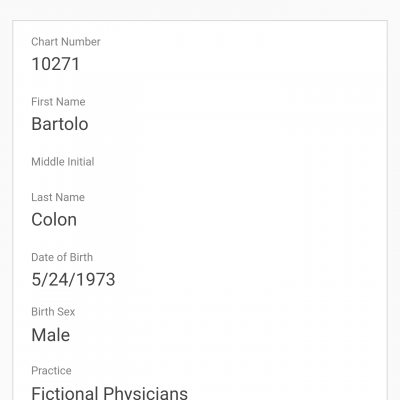Focus the empty Middle Initial field

pyautogui.click(x=200, y=179)
